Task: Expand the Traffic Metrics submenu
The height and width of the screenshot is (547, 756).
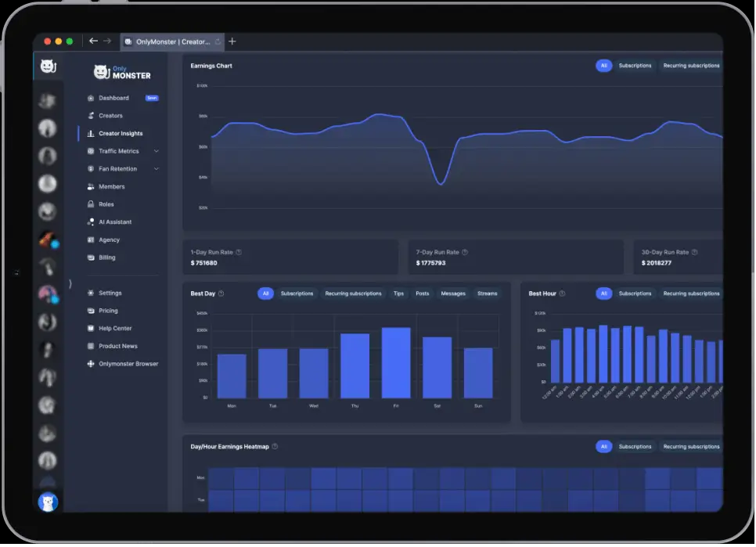Action: point(156,151)
